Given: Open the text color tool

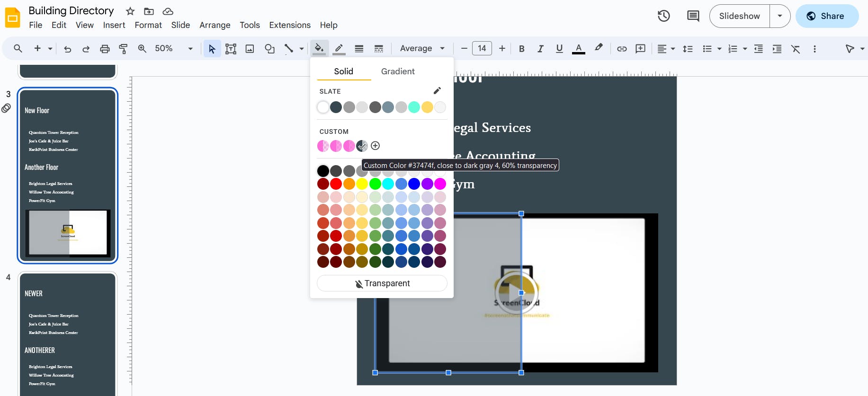Looking at the screenshot, I should 579,49.
